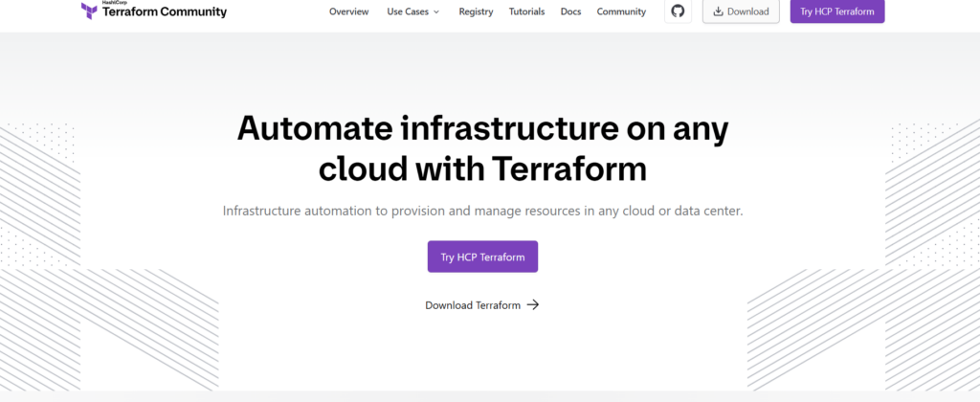Click the Download button in header

(741, 11)
